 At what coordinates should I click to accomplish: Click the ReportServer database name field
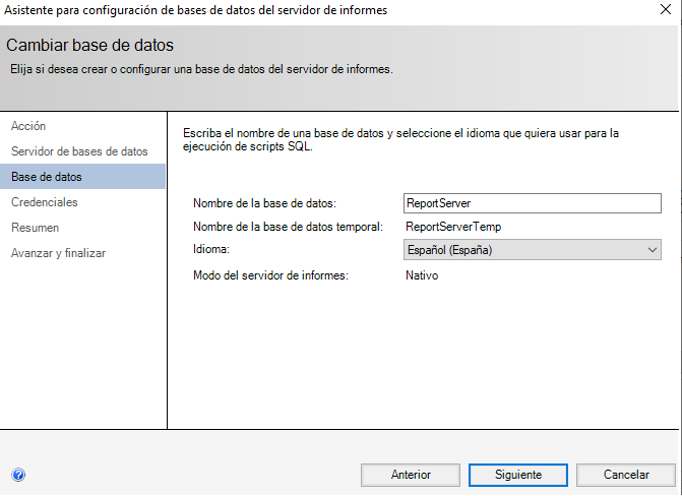(531, 203)
